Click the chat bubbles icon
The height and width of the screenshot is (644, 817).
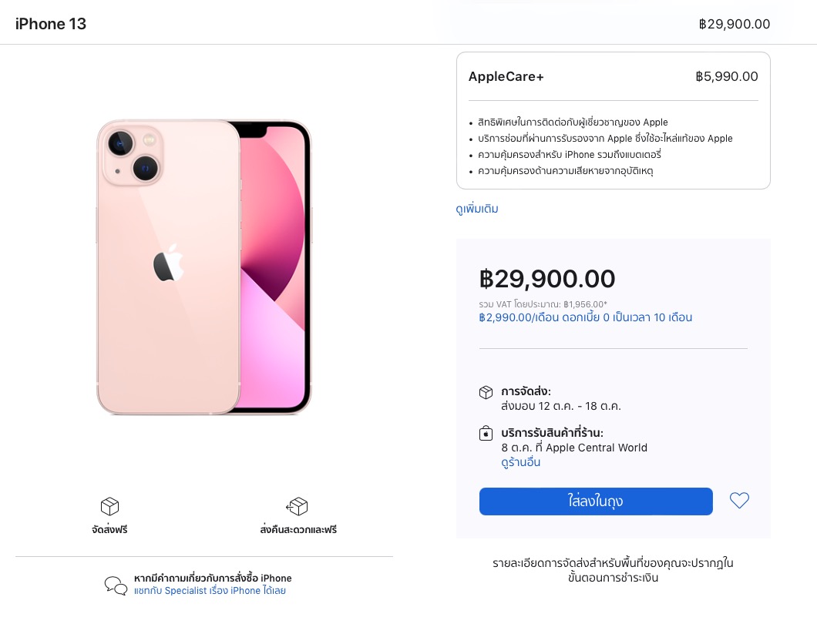(x=116, y=585)
